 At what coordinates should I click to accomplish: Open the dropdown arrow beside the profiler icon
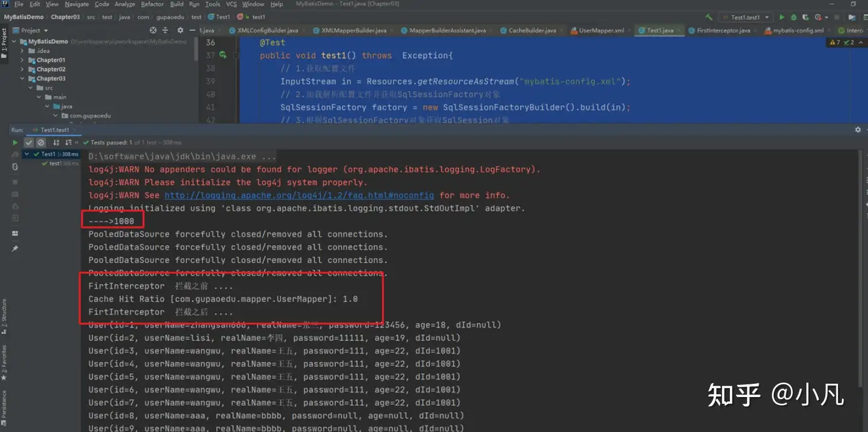click(826, 17)
